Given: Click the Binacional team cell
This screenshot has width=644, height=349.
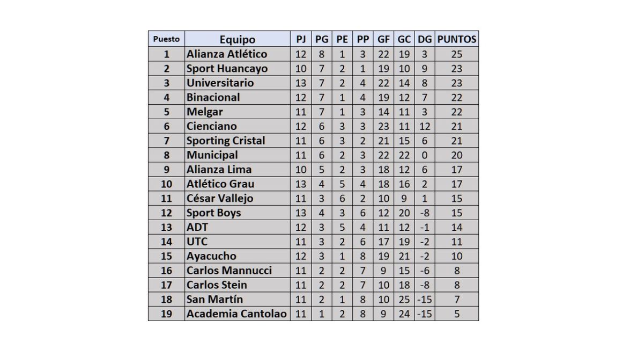Looking at the screenshot, I should (x=213, y=97).
